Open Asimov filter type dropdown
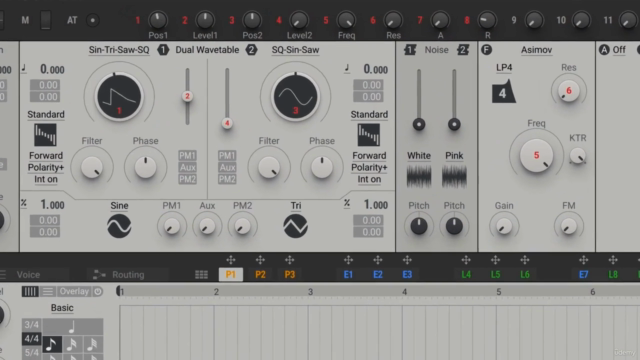Viewport: 640px width, 360px height. (x=536, y=50)
